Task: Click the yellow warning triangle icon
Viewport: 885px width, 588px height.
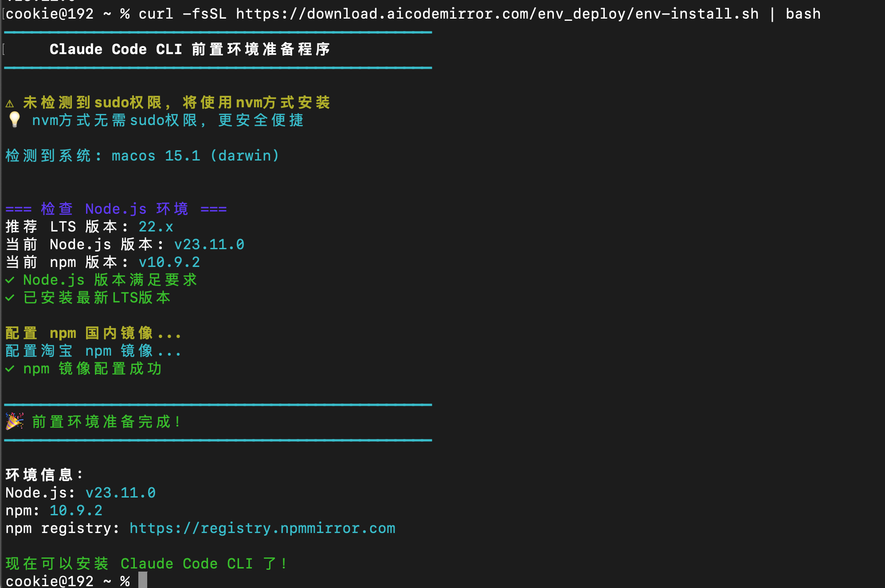Action: (x=10, y=104)
